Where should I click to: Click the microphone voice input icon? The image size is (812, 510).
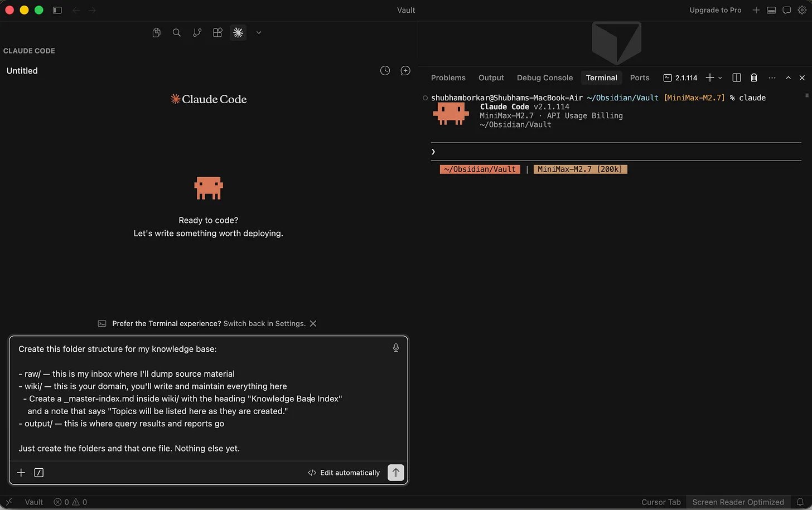click(396, 348)
